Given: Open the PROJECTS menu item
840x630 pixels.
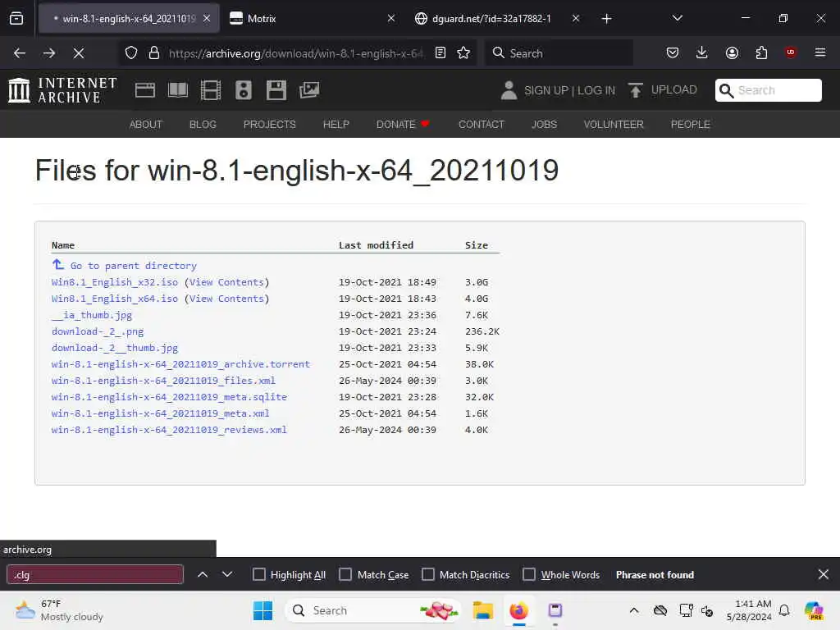Looking at the screenshot, I should point(269,125).
